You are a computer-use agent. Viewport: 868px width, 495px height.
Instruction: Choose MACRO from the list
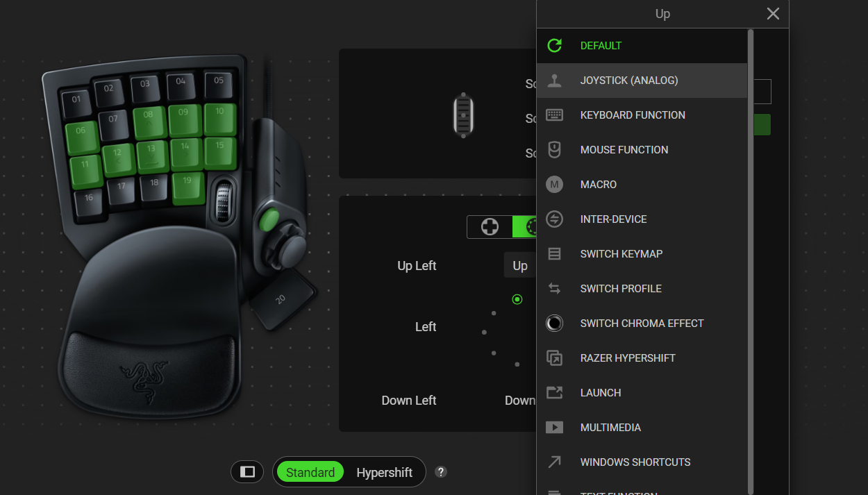point(642,185)
